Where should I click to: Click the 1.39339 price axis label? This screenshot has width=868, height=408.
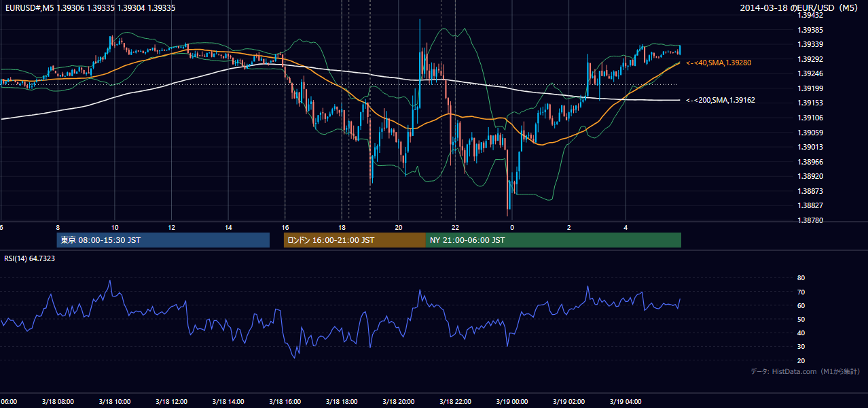(810, 44)
